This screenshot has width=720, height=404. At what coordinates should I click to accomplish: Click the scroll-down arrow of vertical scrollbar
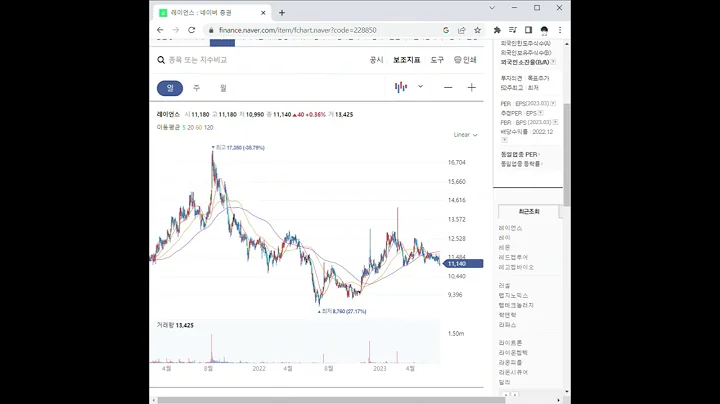567,392
